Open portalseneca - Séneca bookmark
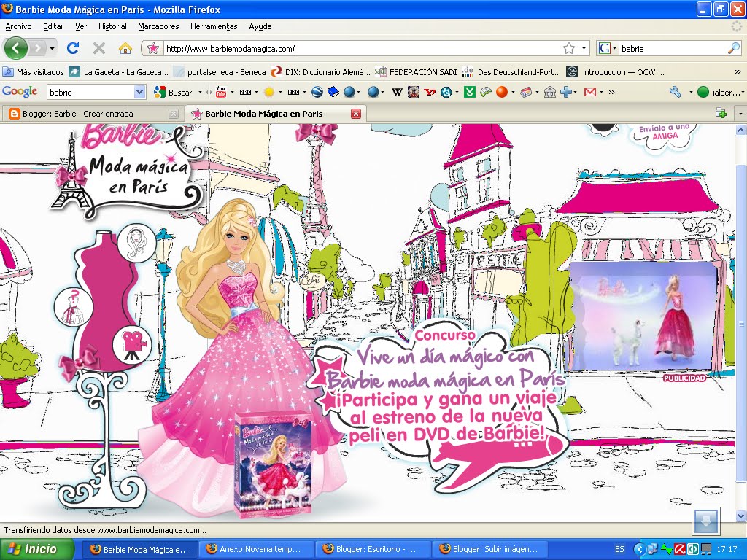Screen dimensions: 747x560 pyautogui.click(x=220, y=72)
